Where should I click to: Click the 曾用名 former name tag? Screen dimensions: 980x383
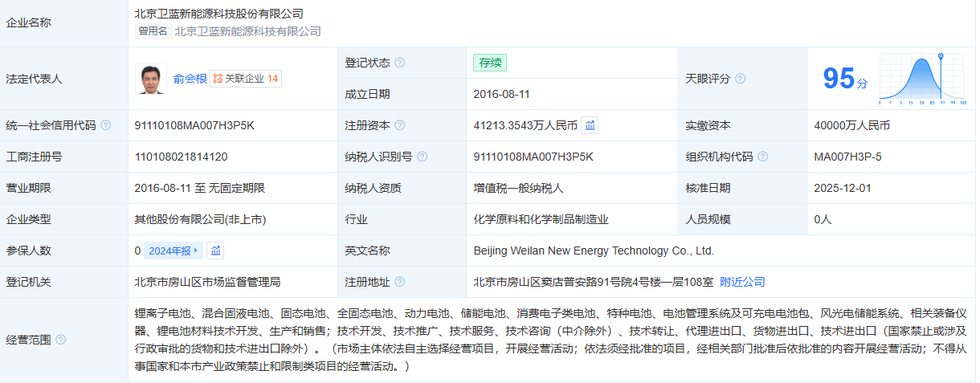click(x=153, y=31)
